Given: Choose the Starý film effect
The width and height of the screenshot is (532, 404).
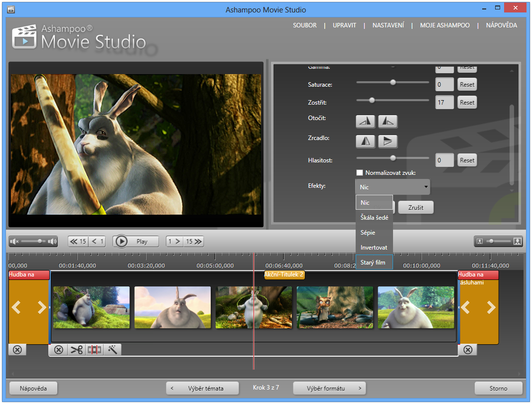Looking at the screenshot, I should point(374,262).
